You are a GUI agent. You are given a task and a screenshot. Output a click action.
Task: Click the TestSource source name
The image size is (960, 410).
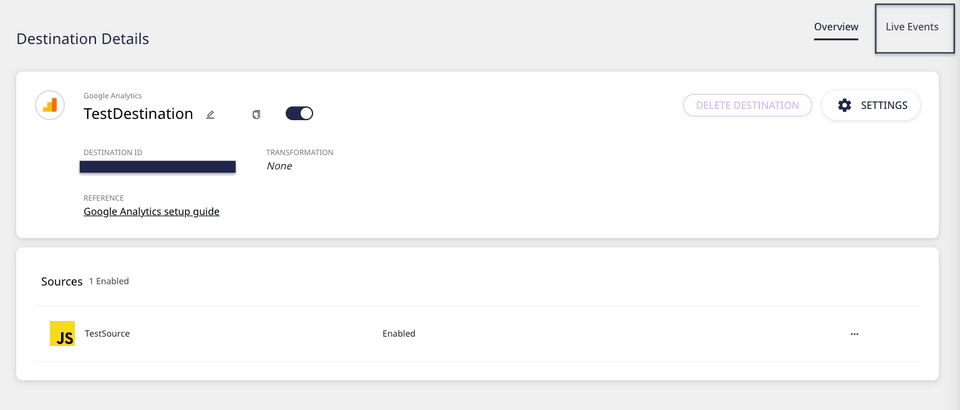(107, 334)
